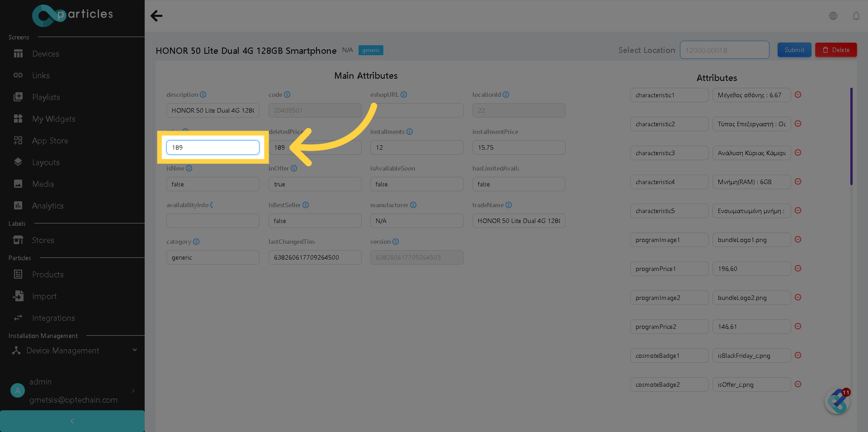Remove the programPrice1 attribute row

coord(798,268)
